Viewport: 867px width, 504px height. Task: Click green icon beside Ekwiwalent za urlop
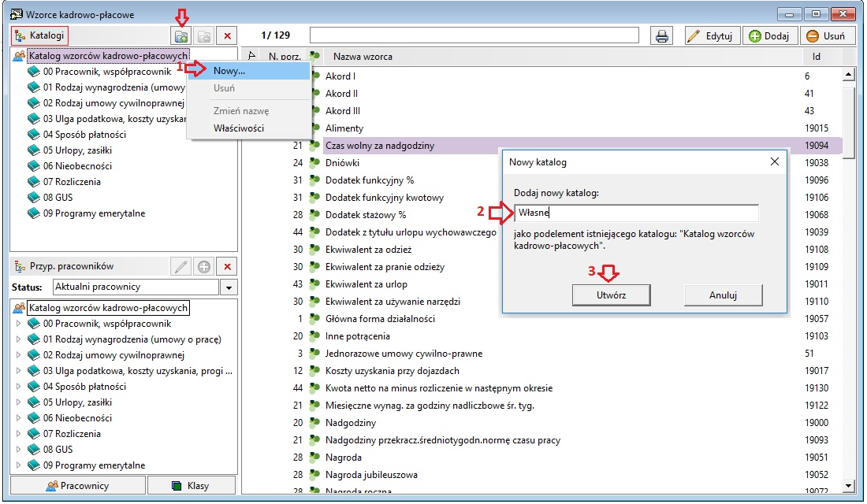point(314,284)
